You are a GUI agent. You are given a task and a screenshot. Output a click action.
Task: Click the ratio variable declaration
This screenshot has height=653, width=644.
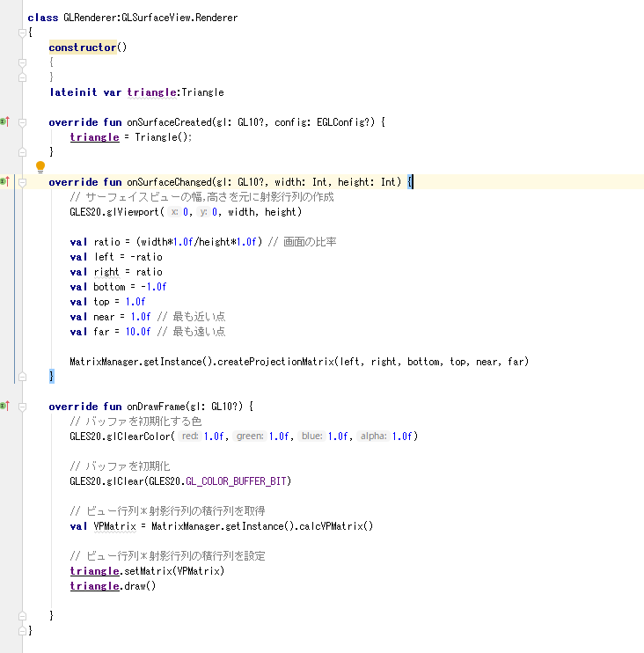coord(107,242)
